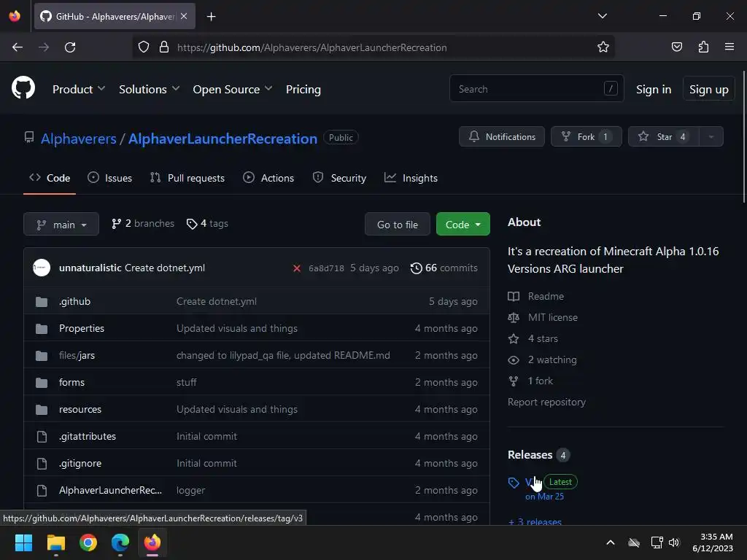The width and height of the screenshot is (747, 560).
Task: Expand the Star lists dropdown arrow
Action: (711, 136)
